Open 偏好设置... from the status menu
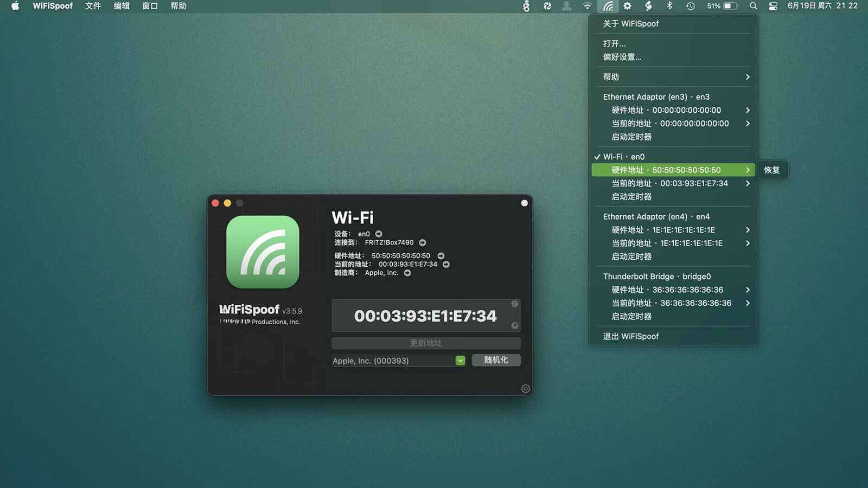868x488 pixels. click(x=673, y=57)
